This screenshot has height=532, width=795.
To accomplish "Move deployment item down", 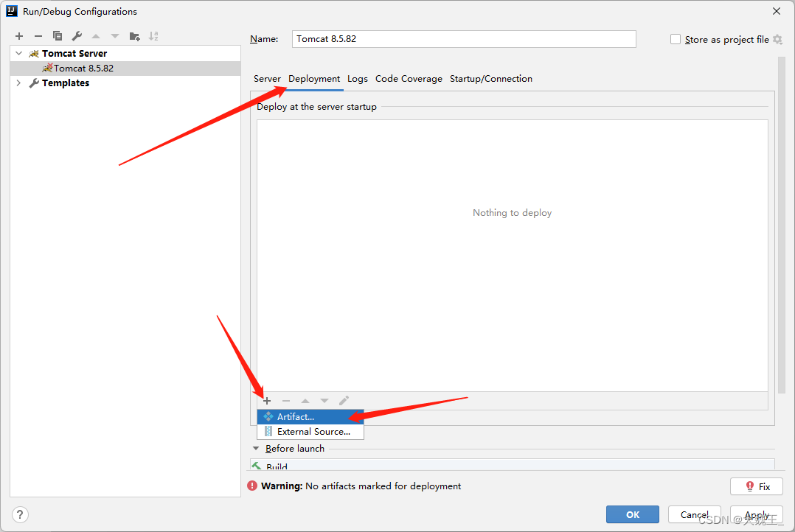I will [x=324, y=401].
